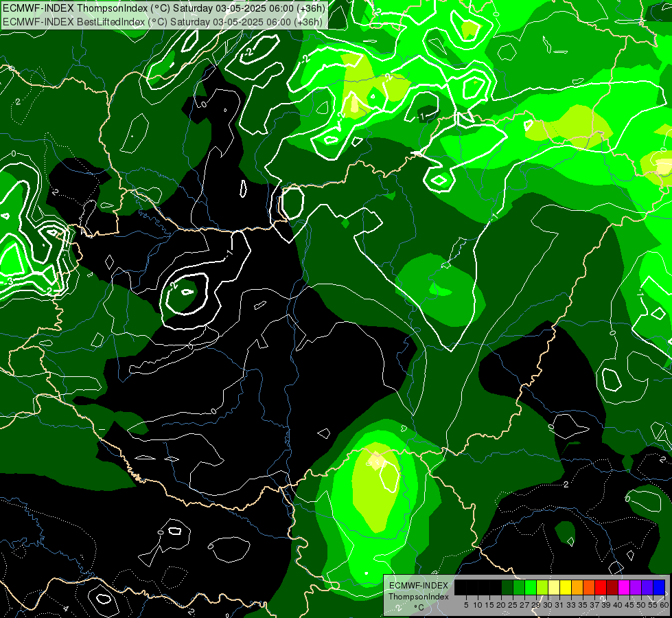Click the ThompsonIndex title line at top
This screenshot has width=672, height=618.
(x=164, y=8)
